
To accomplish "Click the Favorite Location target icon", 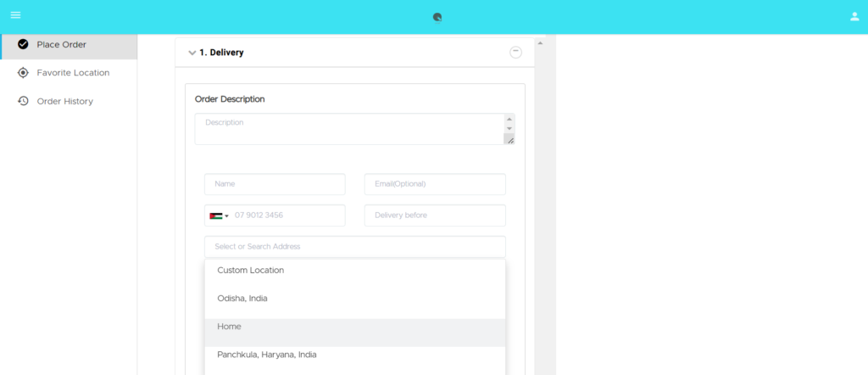I will [23, 73].
